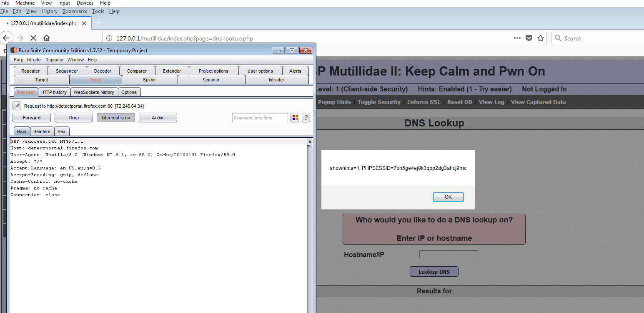This screenshot has width=644, height=313.
Task: Maximize the Burp Suite window
Action: [292, 50]
